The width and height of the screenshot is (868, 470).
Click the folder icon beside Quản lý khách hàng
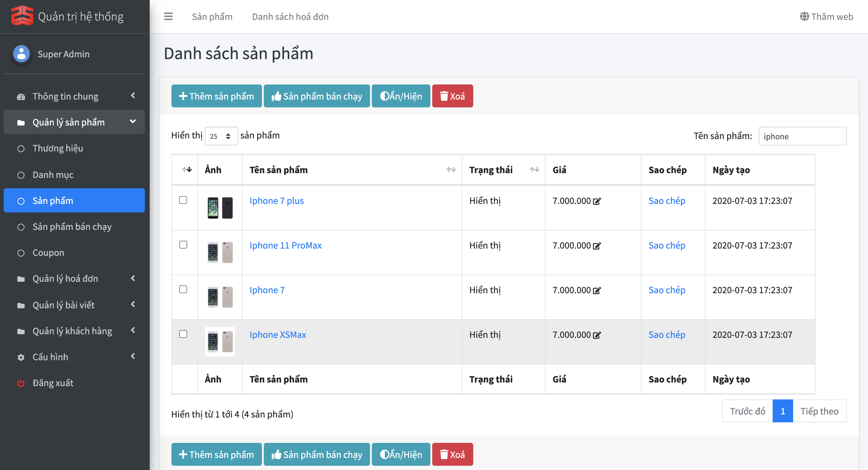[x=21, y=331]
